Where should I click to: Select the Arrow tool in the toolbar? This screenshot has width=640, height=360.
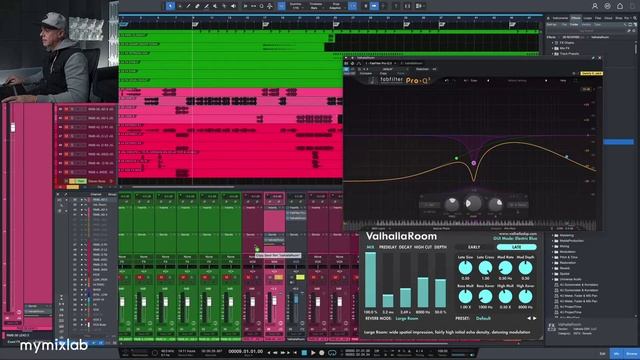[170, 6]
